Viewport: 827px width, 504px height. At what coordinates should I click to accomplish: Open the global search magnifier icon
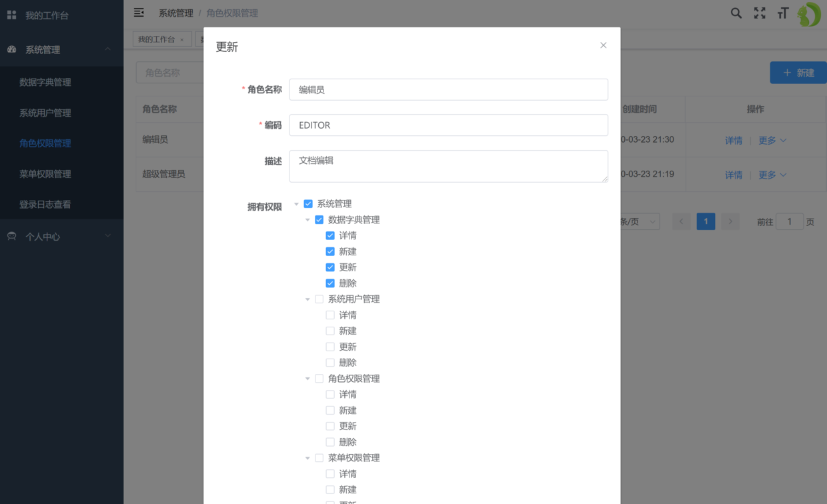736,13
